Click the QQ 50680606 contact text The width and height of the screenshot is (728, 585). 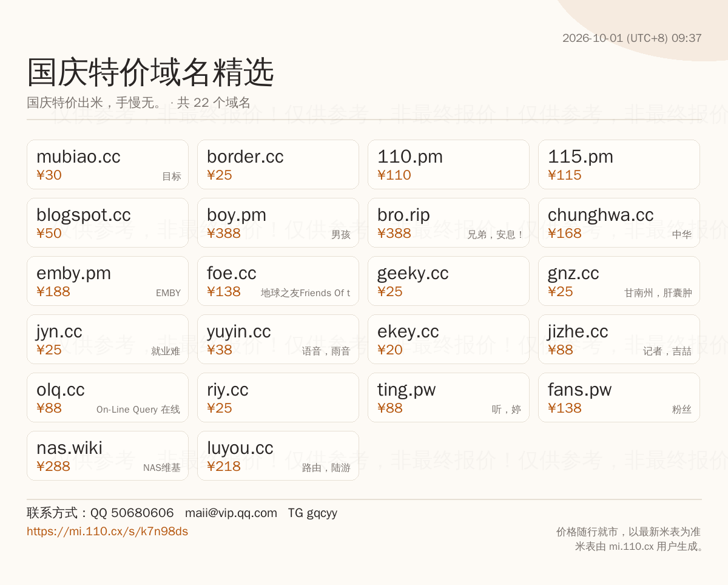click(x=132, y=513)
